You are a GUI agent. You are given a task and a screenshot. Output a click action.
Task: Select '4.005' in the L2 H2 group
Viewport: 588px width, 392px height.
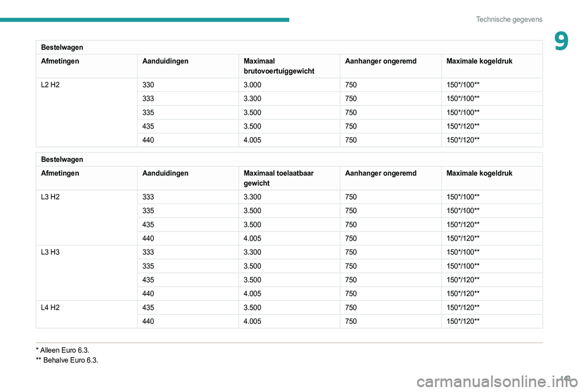coord(252,140)
